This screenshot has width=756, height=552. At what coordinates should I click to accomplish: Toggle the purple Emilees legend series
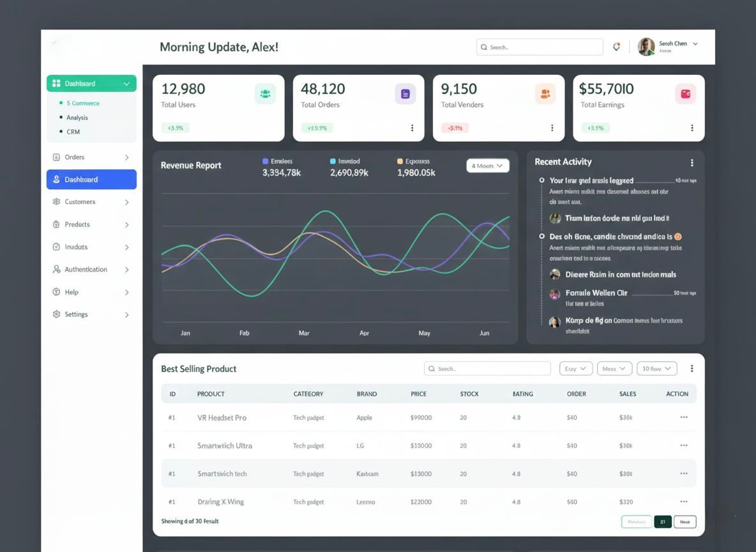(x=277, y=162)
